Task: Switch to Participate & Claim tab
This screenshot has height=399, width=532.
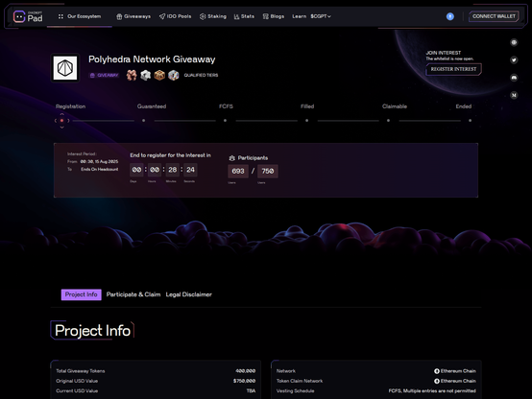Action: click(133, 294)
